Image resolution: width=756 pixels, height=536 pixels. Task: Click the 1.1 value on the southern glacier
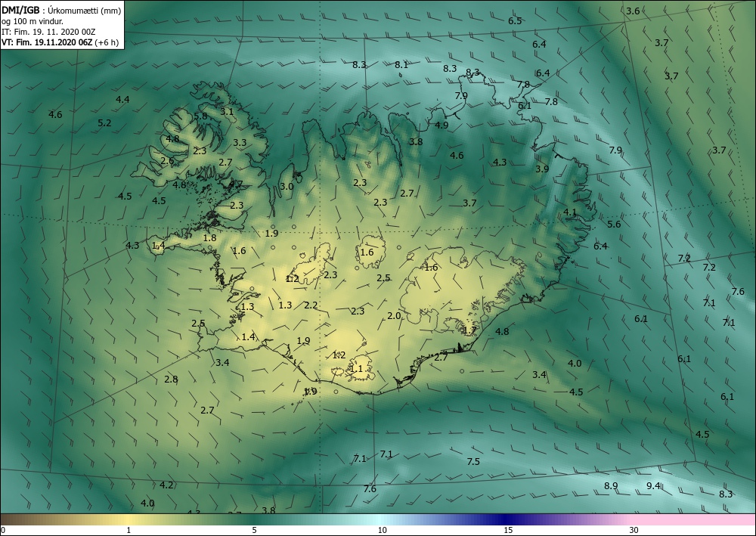pos(356,369)
